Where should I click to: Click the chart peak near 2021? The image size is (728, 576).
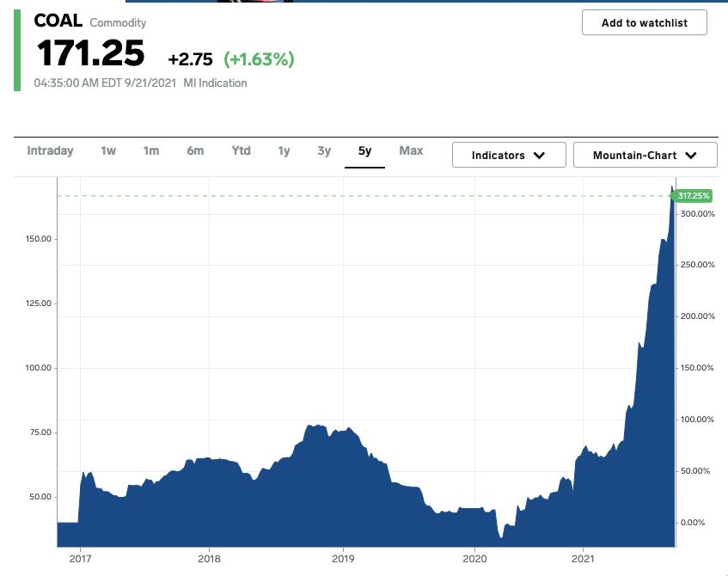(672, 187)
